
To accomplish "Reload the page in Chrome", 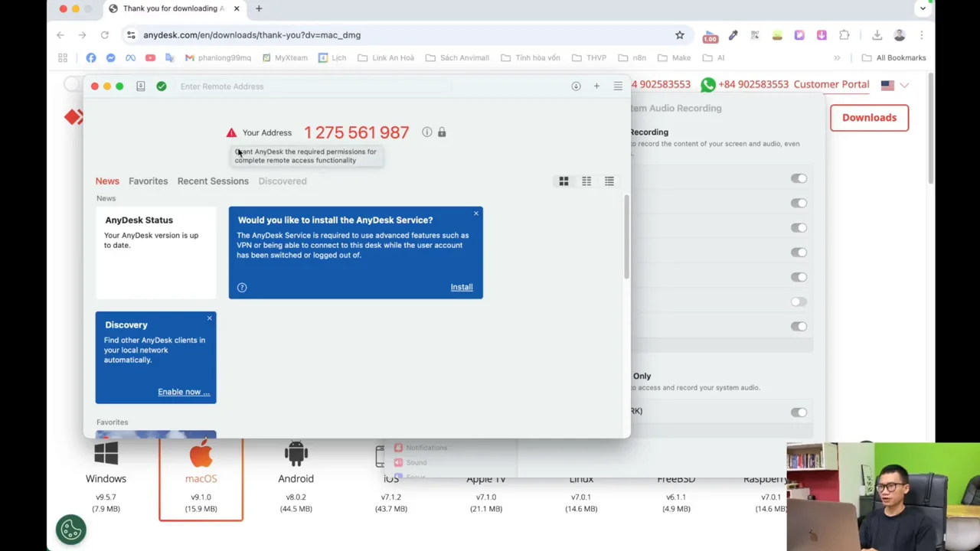I will coord(104,35).
